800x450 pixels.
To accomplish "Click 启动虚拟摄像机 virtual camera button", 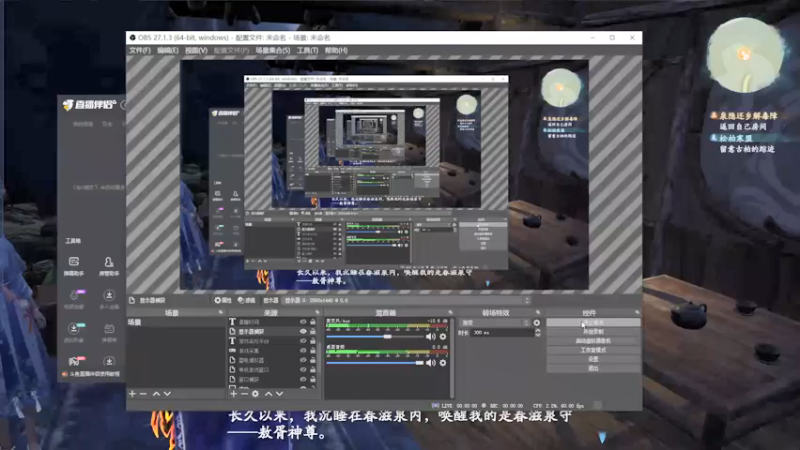I will [593, 341].
